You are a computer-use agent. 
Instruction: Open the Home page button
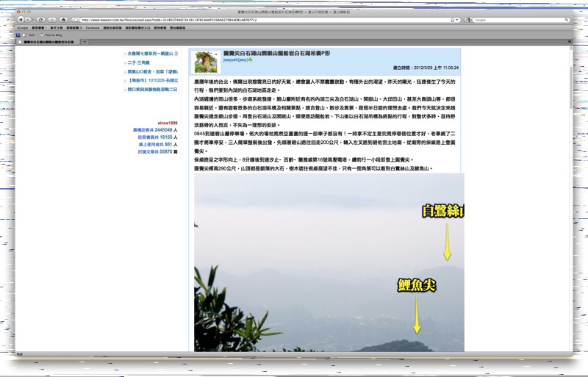click(63, 20)
